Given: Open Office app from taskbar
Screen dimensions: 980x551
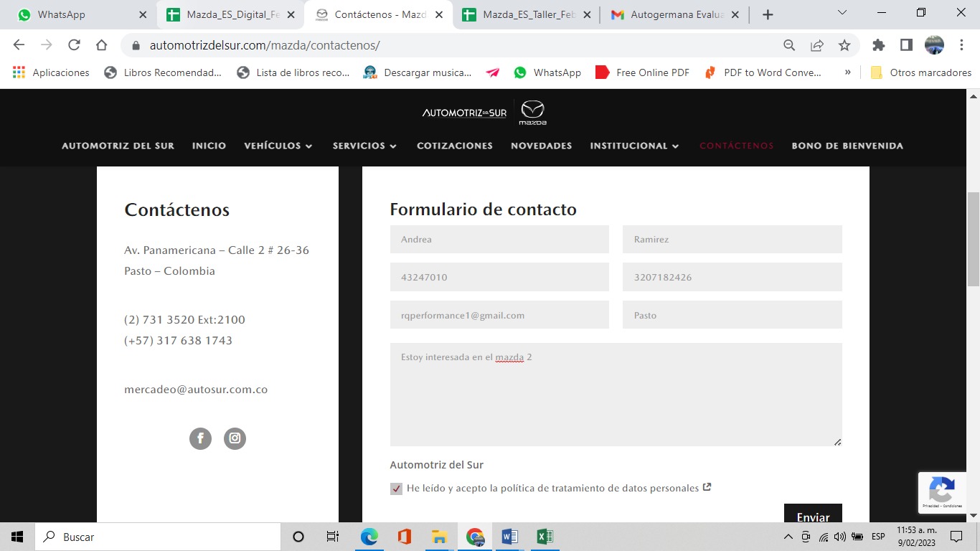Looking at the screenshot, I should coord(404,537).
